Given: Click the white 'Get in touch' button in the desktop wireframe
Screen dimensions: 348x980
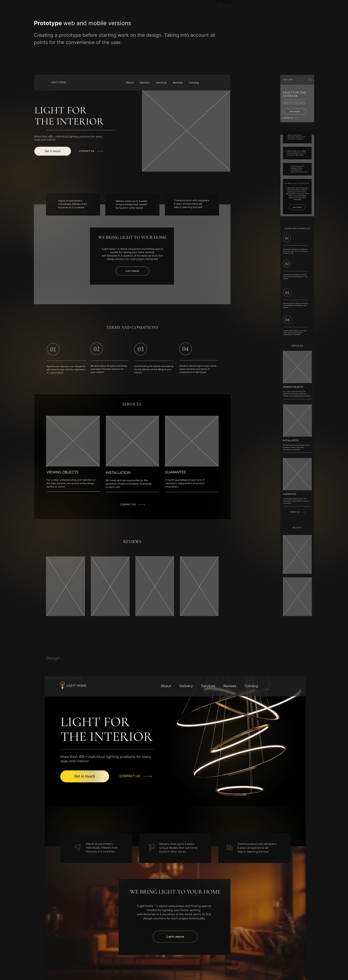Looking at the screenshot, I should [x=52, y=151].
